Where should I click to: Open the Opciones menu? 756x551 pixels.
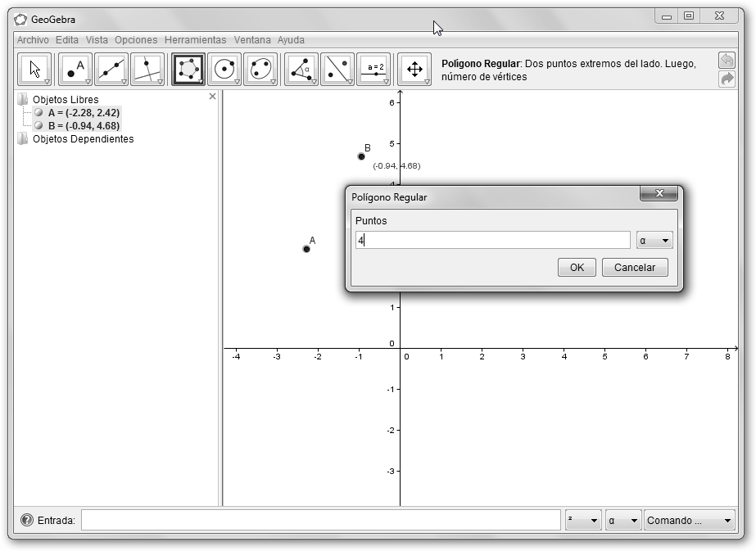click(x=136, y=39)
